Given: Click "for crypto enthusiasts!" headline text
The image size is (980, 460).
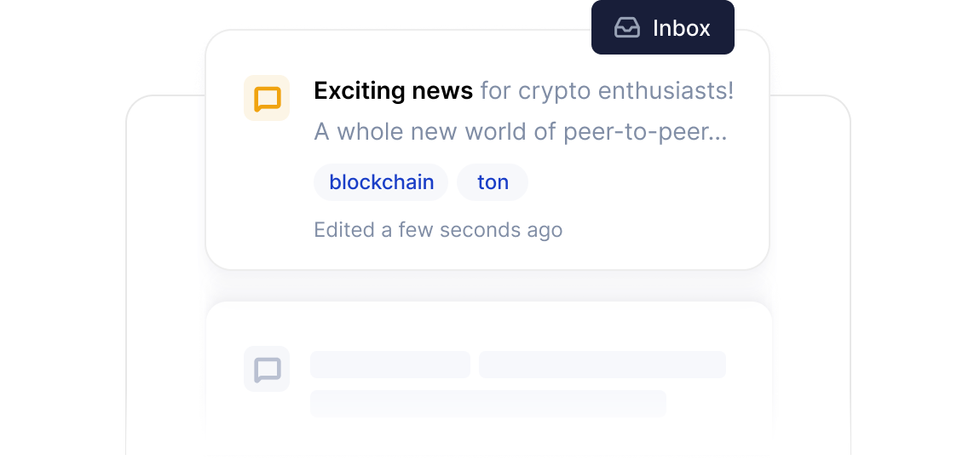Looking at the screenshot, I should coord(607,91).
